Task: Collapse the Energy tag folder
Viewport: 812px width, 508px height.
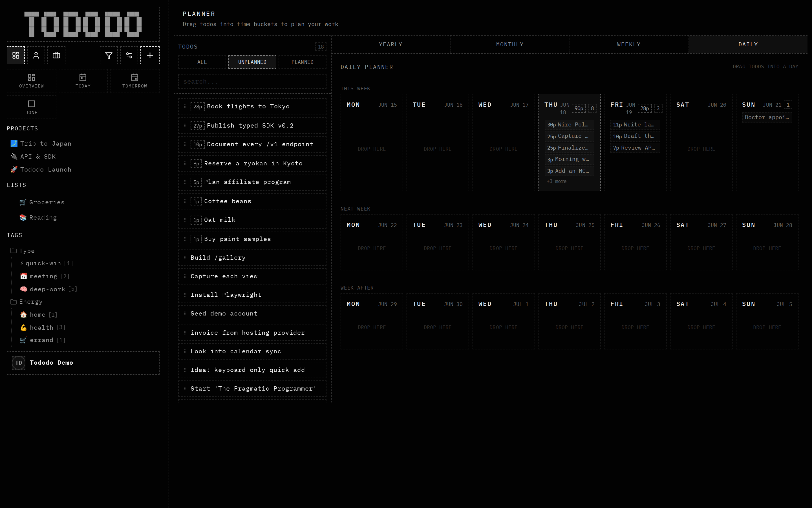Action: tap(27, 302)
